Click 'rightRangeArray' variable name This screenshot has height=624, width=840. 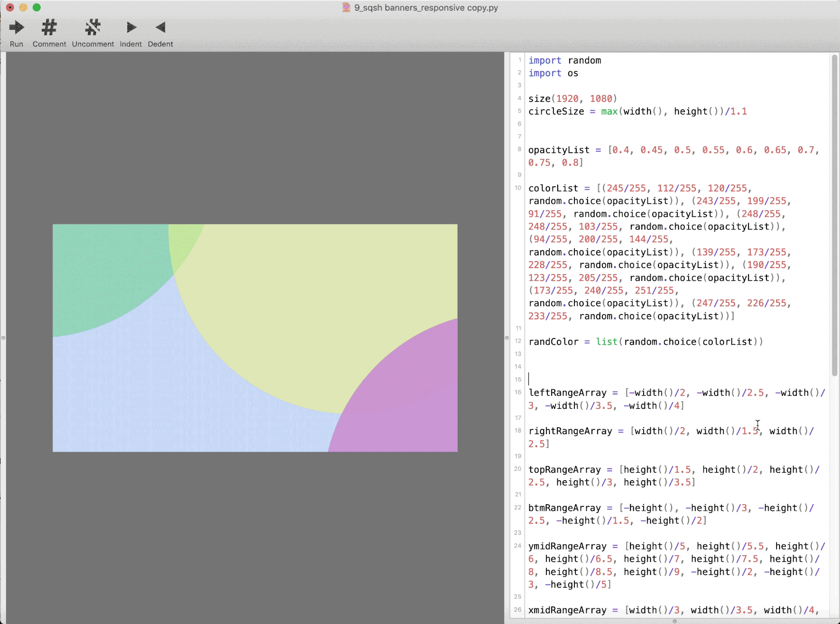click(570, 431)
